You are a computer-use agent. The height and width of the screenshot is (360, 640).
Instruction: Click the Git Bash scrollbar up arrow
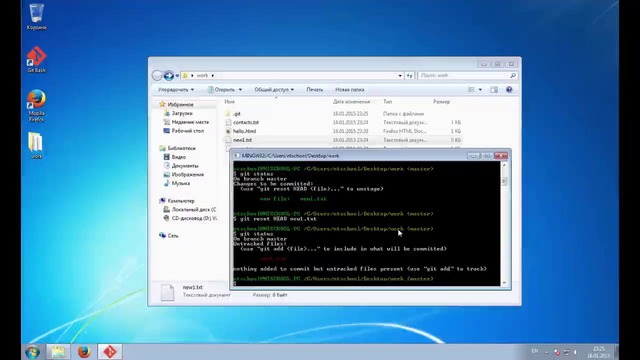point(504,164)
